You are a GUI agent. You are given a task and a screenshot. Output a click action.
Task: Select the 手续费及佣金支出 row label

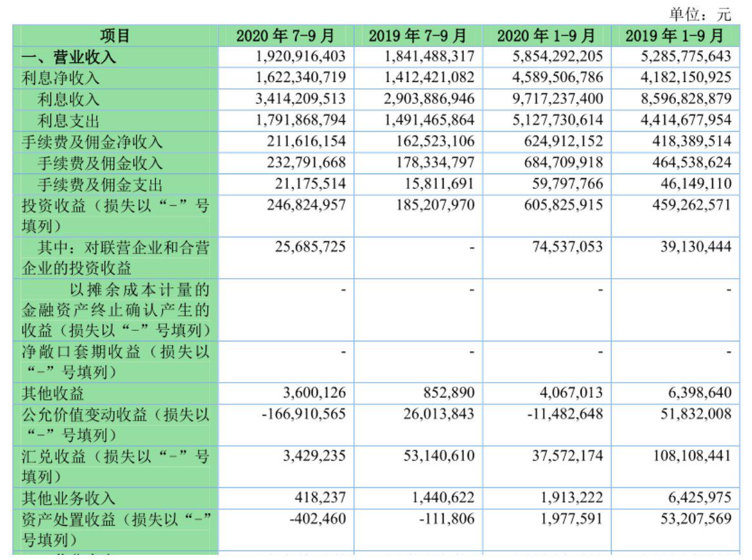tap(100, 185)
